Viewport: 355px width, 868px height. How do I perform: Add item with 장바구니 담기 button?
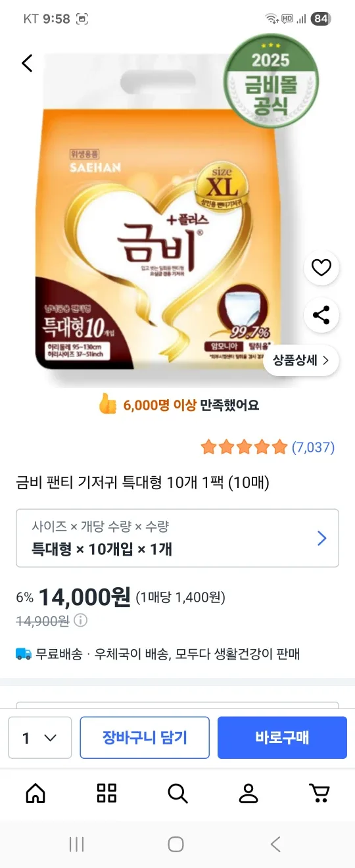(x=145, y=738)
